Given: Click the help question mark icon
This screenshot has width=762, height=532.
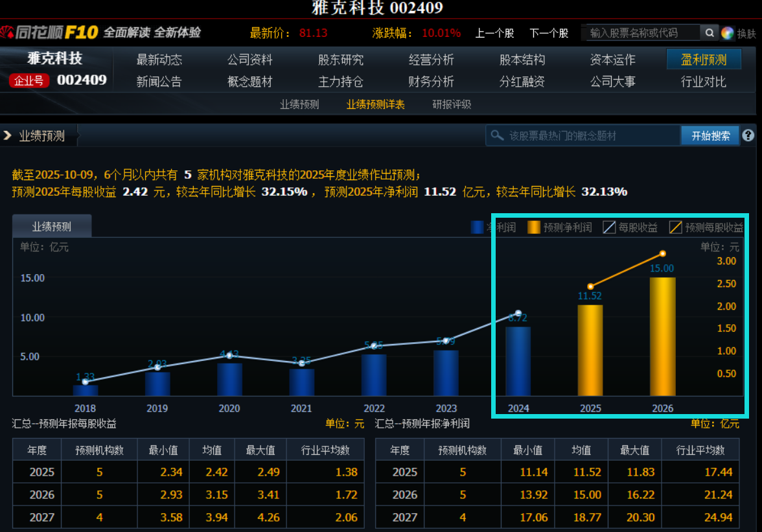Looking at the screenshot, I should [748, 135].
